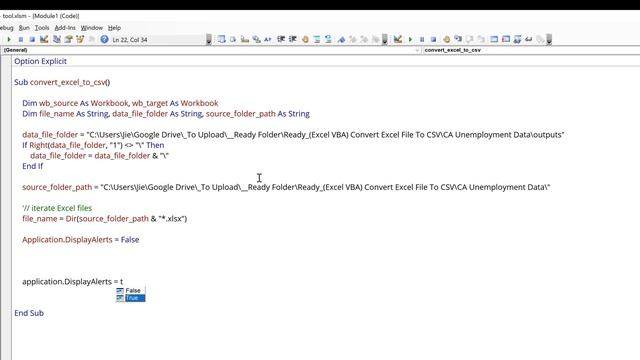
Task: Click the Quick Info icon
Action: coord(245,40)
